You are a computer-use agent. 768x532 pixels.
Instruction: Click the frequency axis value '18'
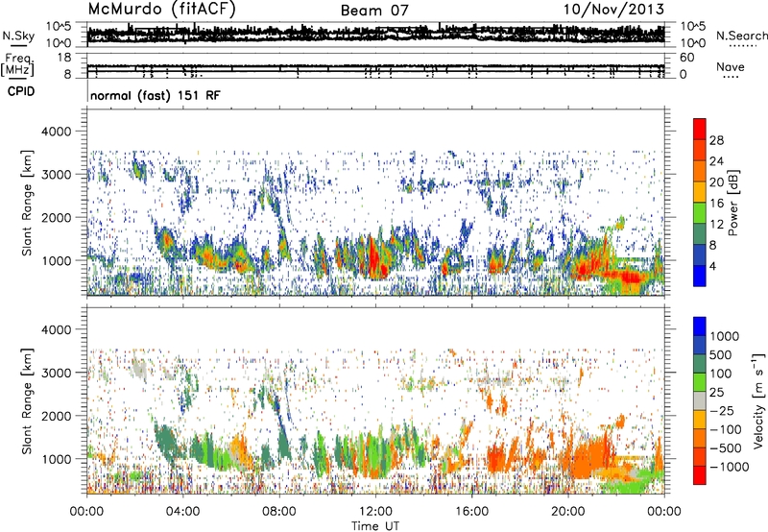point(64,58)
